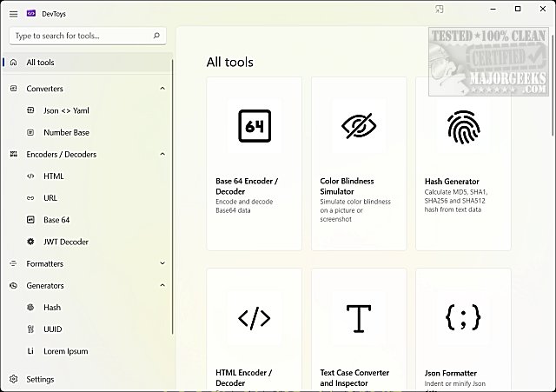
Task: Collapse the Generators section chevron
Action: [x=162, y=286]
